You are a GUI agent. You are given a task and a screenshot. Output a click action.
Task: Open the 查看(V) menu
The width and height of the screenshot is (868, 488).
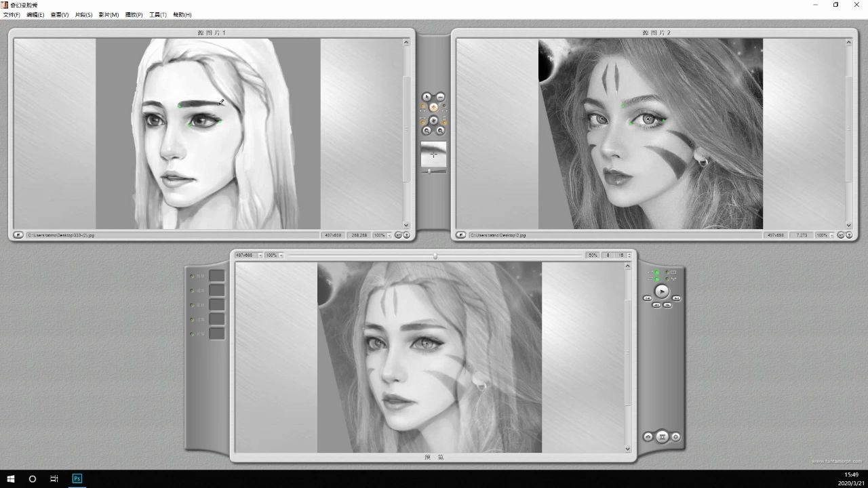tap(60, 15)
